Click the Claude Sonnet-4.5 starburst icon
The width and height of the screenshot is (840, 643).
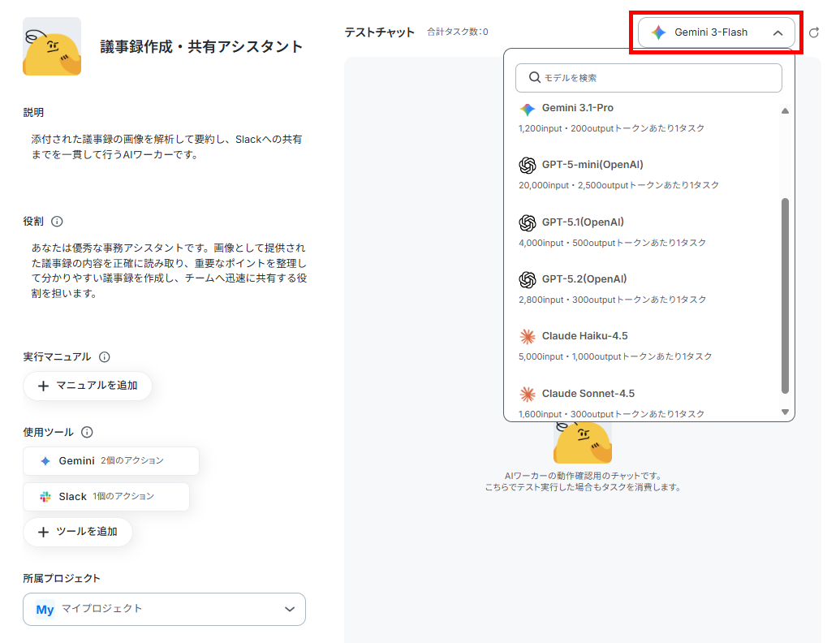click(528, 395)
